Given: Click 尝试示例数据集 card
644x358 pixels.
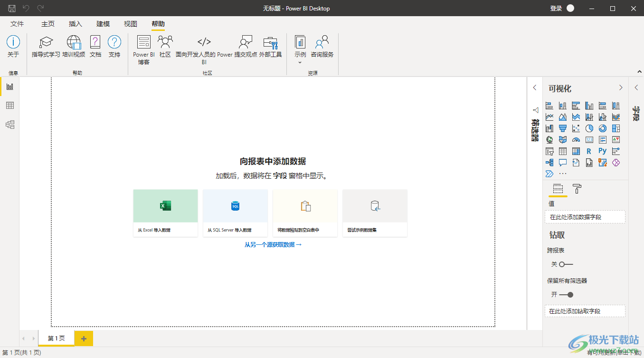Looking at the screenshot, I should point(375,213).
